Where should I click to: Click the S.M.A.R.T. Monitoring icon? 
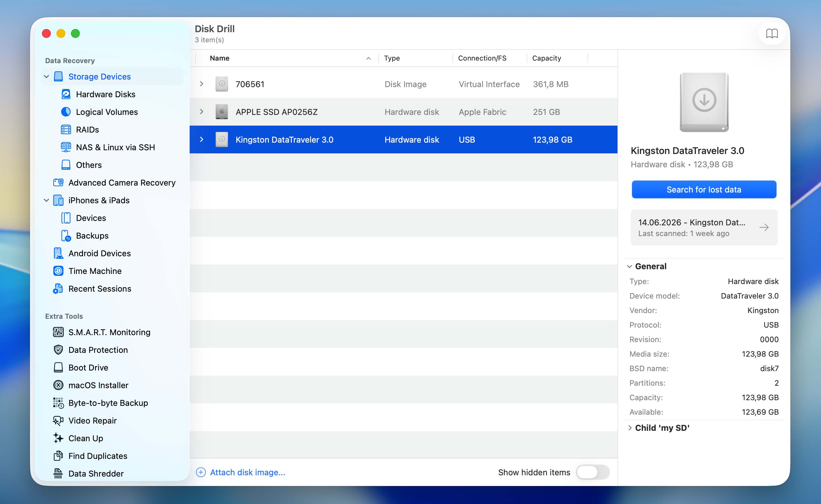click(58, 332)
